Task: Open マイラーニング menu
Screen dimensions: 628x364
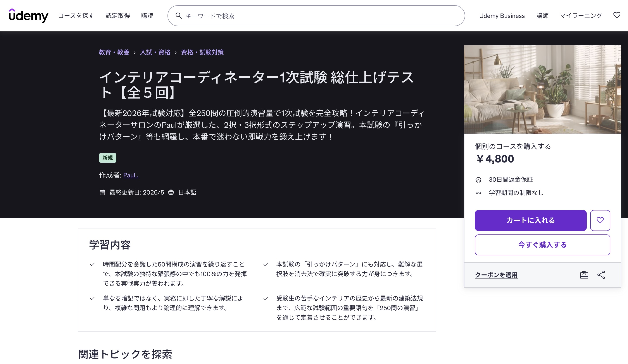Action: coord(581,16)
